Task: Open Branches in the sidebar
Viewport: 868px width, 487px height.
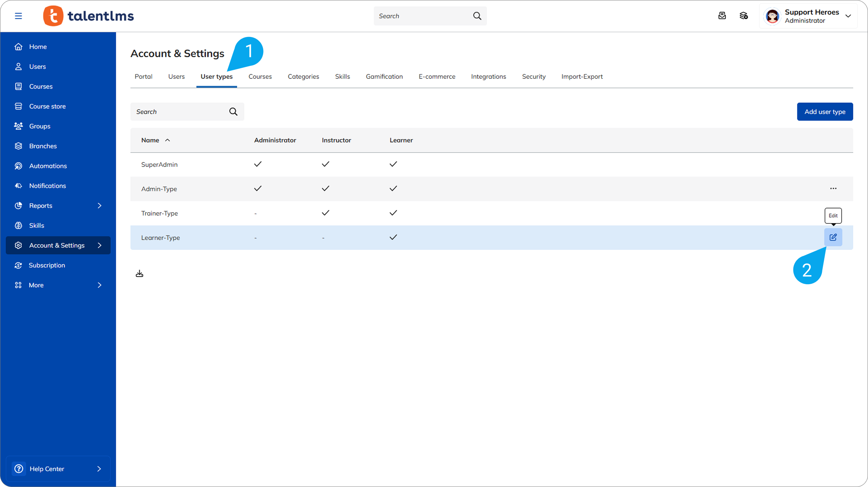Action: pyautogui.click(x=43, y=146)
